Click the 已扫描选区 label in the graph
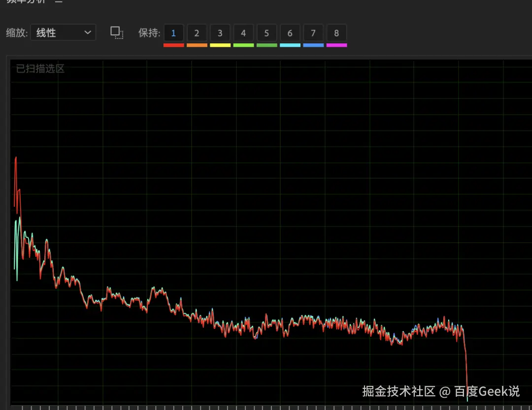This screenshot has width=532, height=410. click(40, 68)
